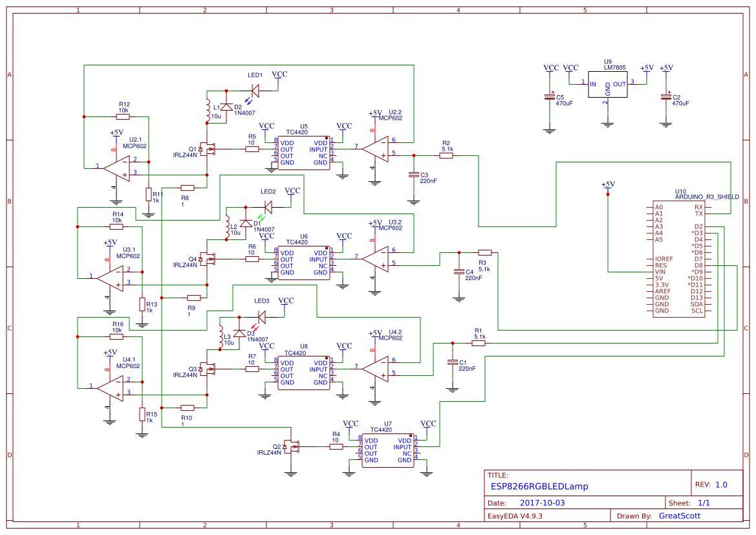Select the TC4420 driver chip U5
Image resolution: width=756 pixels, height=535 pixels.
point(304,153)
